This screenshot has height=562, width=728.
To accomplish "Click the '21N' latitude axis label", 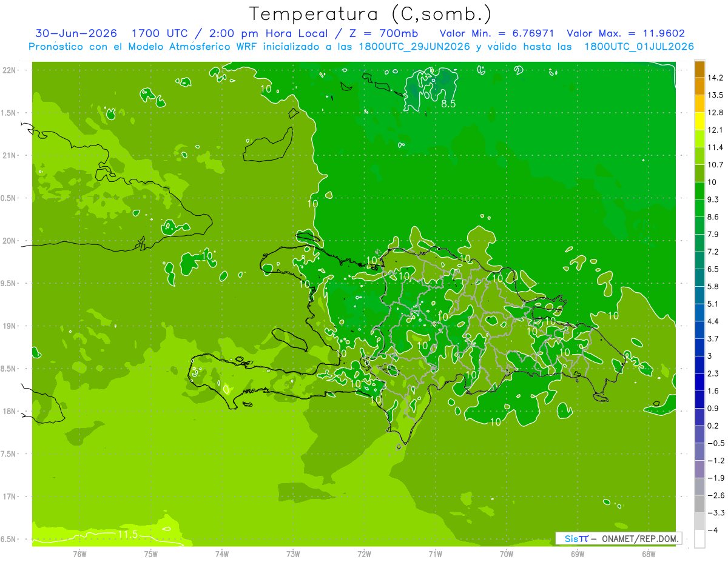I will 10,155.
